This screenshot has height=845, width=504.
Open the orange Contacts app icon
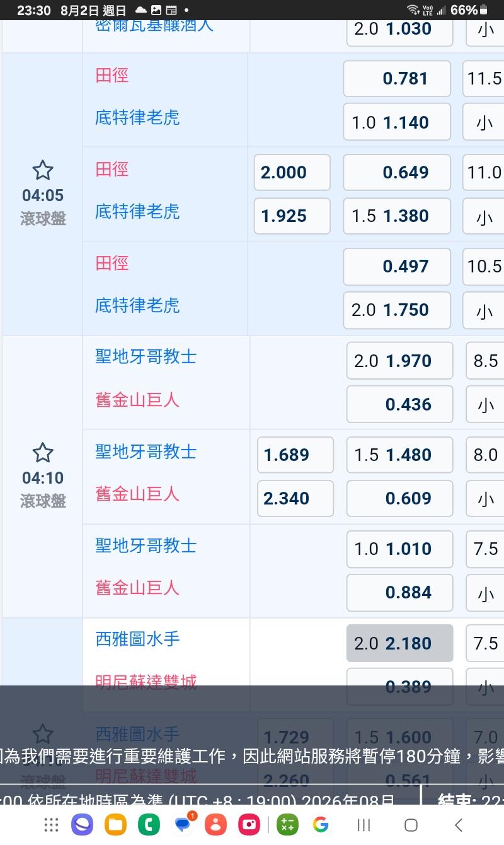click(x=216, y=824)
